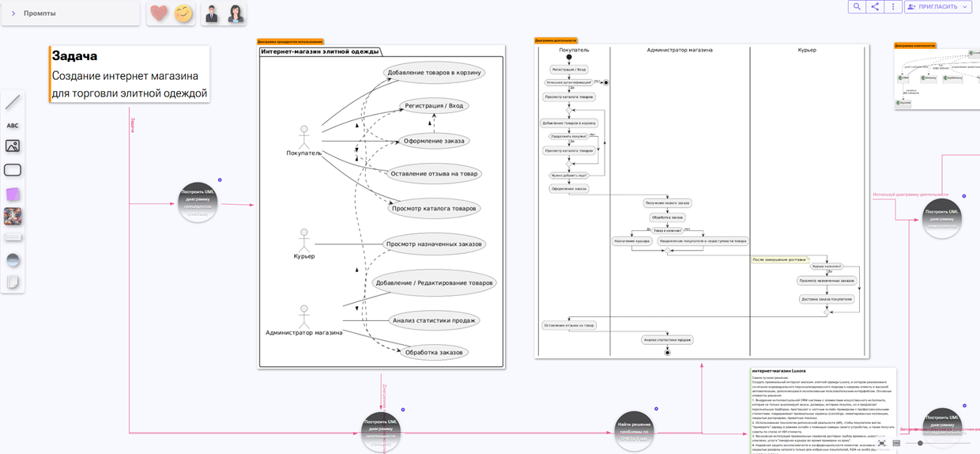This screenshot has height=454, width=980.
Task: Click the Оформление заказа use case
Action: pos(434,141)
